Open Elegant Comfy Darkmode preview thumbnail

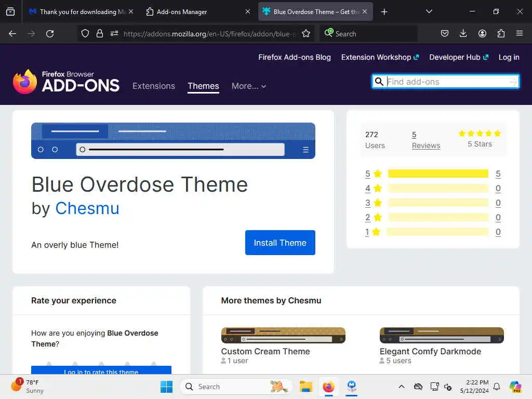(x=442, y=335)
